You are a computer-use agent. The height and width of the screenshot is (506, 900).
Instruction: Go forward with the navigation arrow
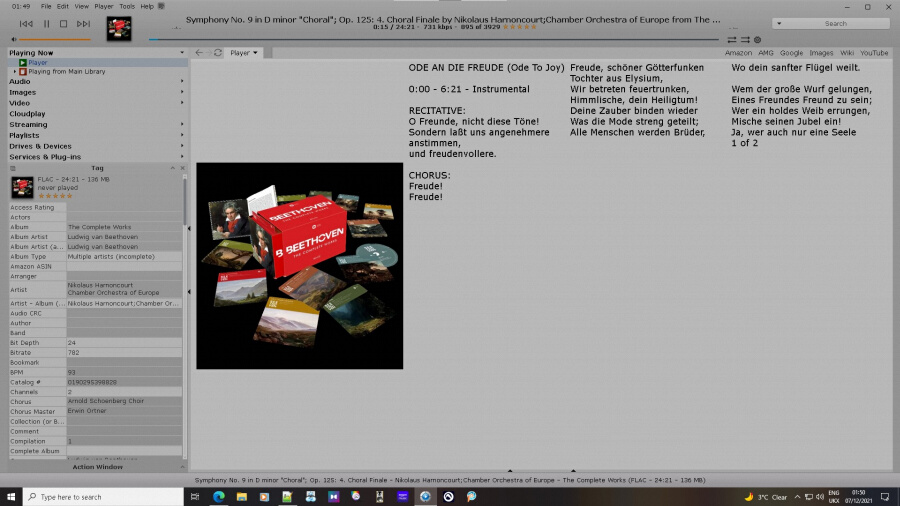(208, 53)
